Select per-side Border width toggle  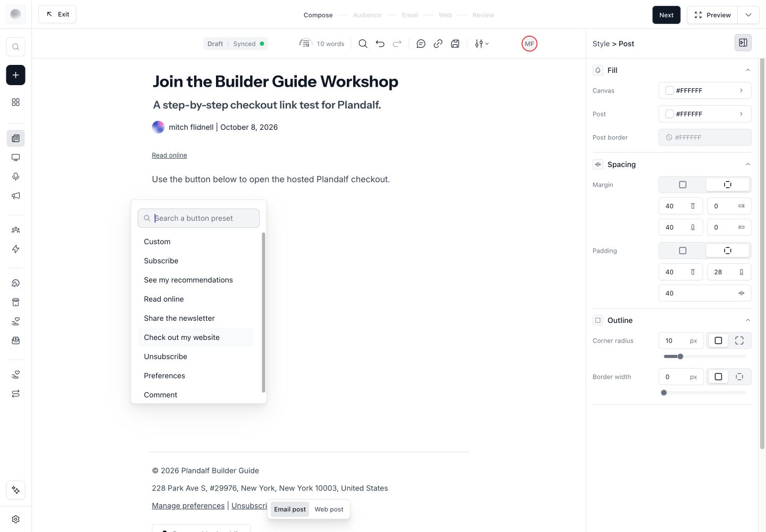pyautogui.click(x=739, y=377)
